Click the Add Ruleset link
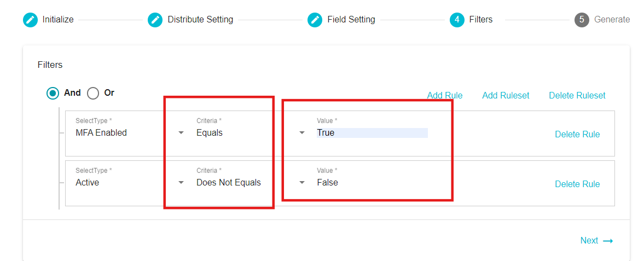Viewport: 644px width, 261px height. (x=506, y=95)
